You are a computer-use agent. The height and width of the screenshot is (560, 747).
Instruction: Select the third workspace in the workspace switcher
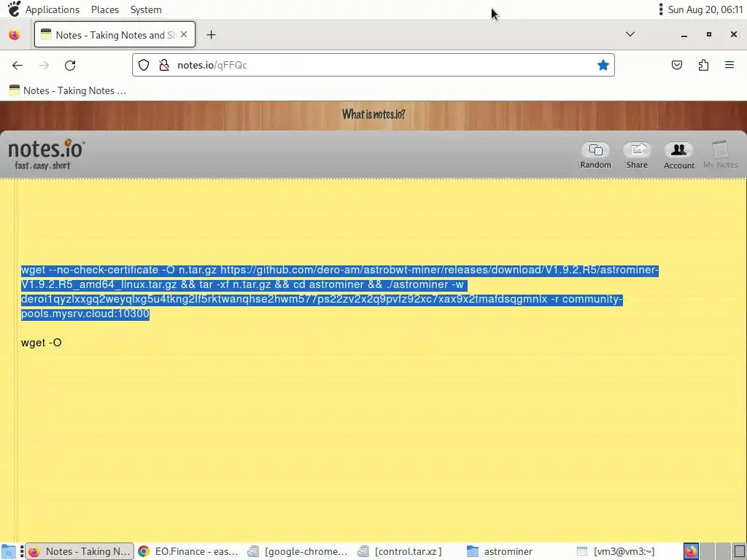click(x=723, y=551)
